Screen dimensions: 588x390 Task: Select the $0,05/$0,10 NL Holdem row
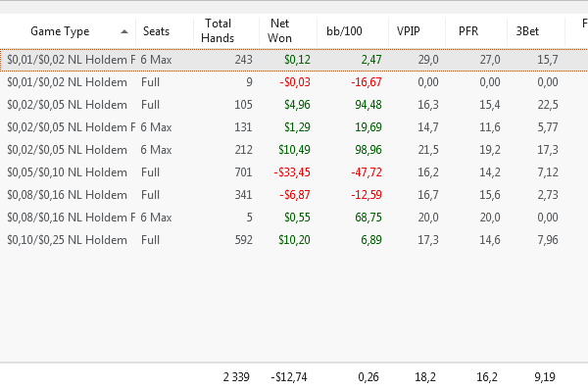pyautogui.click(x=294, y=172)
